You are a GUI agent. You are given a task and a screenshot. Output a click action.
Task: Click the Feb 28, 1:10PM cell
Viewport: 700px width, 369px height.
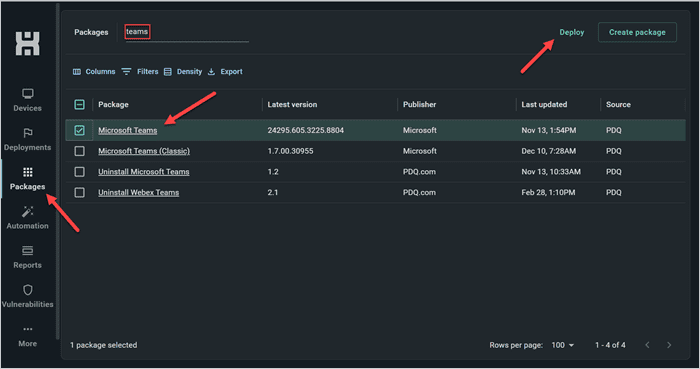click(x=548, y=193)
